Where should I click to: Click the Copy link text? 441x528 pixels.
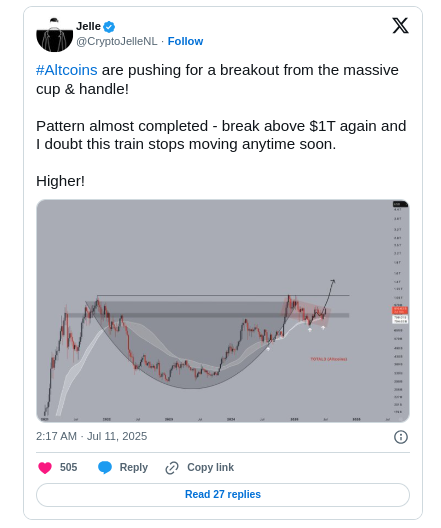[x=210, y=468]
